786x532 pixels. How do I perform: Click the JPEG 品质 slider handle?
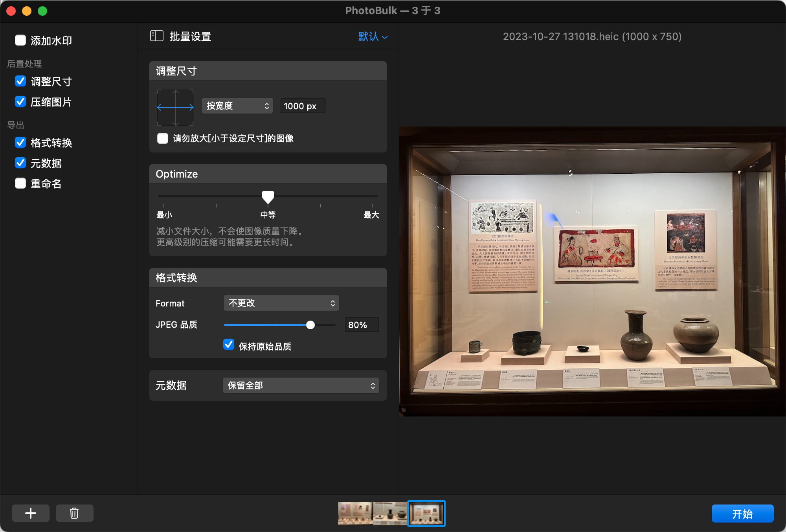pyautogui.click(x=310, y=325)
